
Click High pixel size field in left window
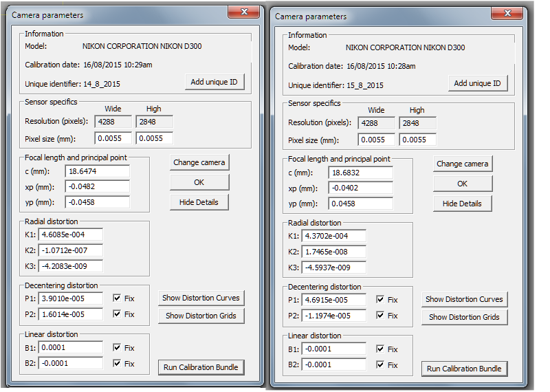154,138
